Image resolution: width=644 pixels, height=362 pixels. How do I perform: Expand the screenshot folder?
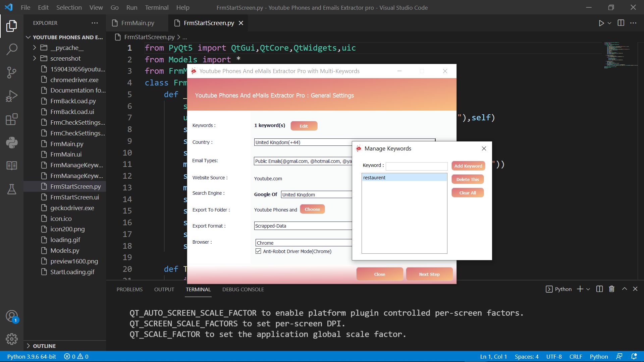click(x=65, y=58)
